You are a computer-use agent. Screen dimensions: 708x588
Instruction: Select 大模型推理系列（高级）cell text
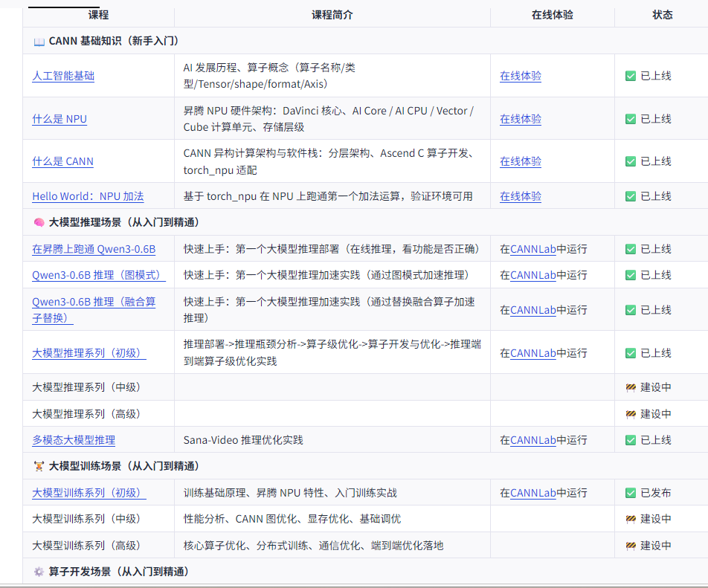[86, 414]
